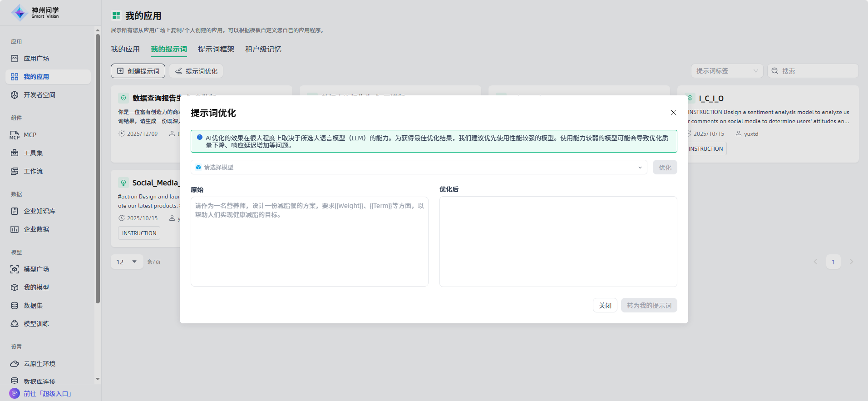Click the 应用广场 store icon in sidebar
The width and height of the screenshot is (868, 401).
(15, 59)
